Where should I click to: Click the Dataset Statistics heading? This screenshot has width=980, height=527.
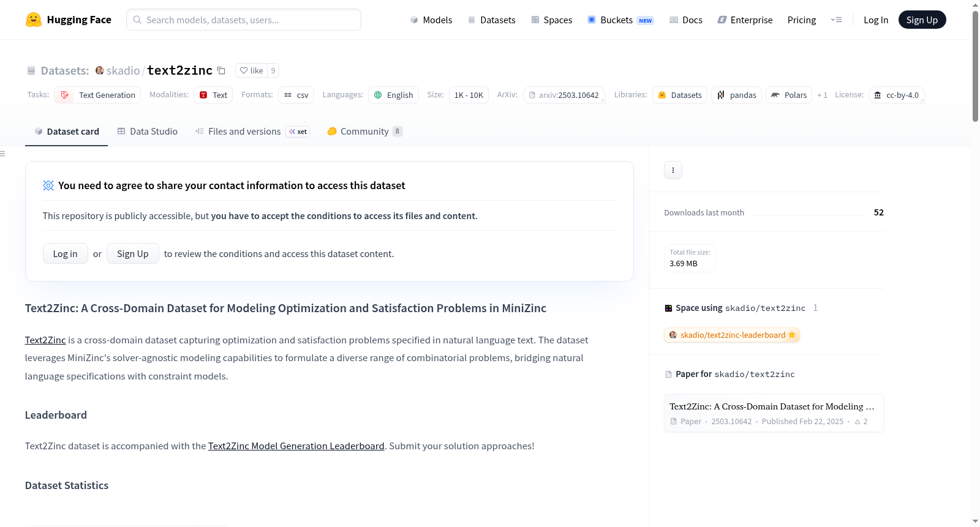[67, 485]
